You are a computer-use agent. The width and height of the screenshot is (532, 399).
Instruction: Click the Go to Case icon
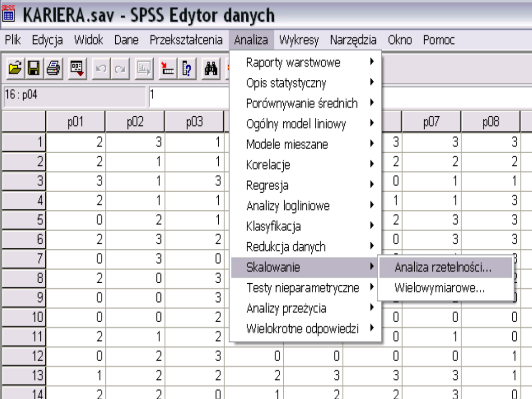coord(168,69)
